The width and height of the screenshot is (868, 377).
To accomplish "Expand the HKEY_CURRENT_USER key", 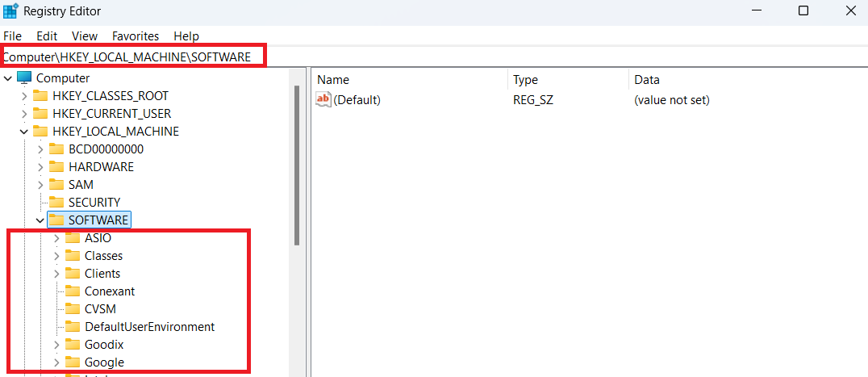I will [x=24, y=114].
